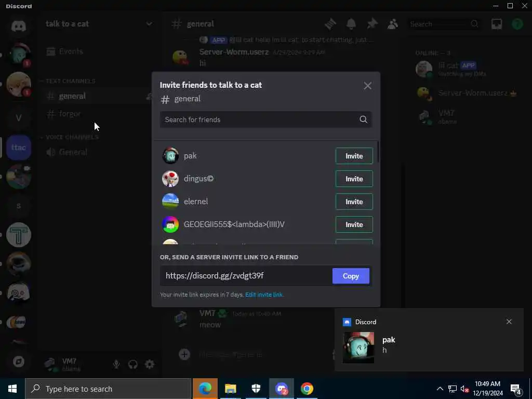This screenshot has height=399, width=532.
Task: Click Discord taskbar icon
Action: coord(281,389)
